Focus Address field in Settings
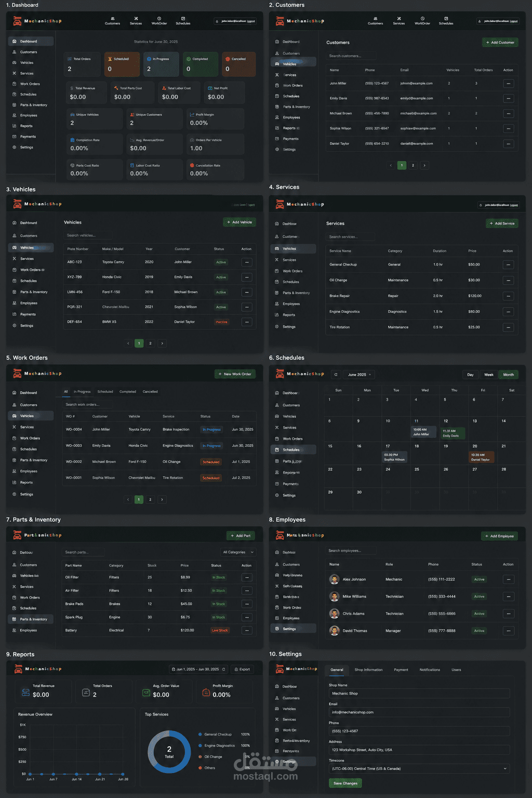 (419, 750)
